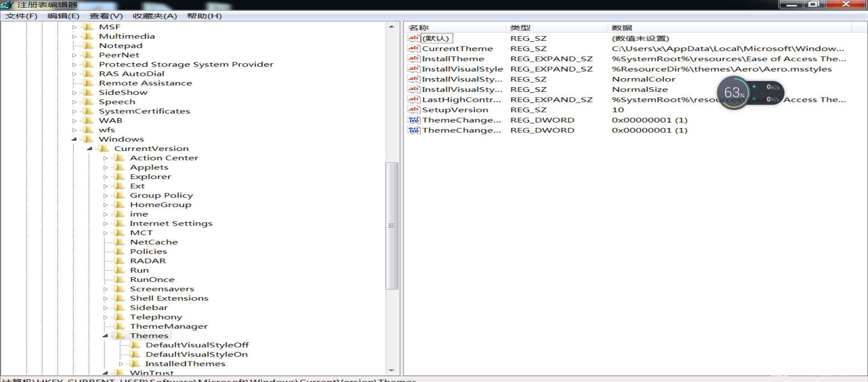Click the LastHighContrast value icon
The width and height of the screenshot is (868, 382).
[413, 99]
